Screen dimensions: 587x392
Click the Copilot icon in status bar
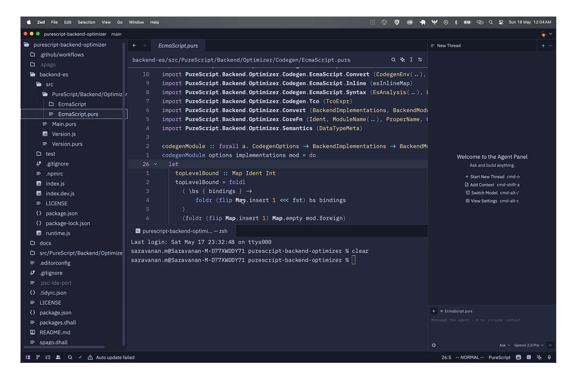pos(518,357)
